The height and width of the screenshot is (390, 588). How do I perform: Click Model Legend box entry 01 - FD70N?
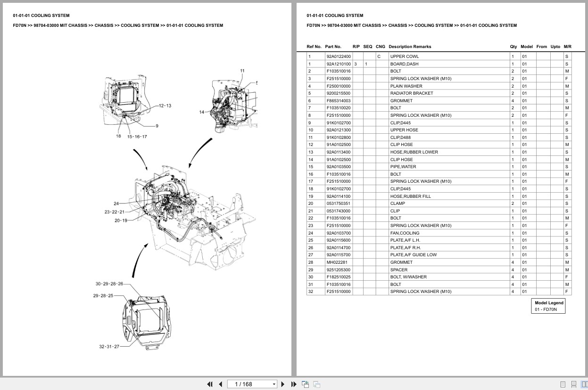(546, 309)
